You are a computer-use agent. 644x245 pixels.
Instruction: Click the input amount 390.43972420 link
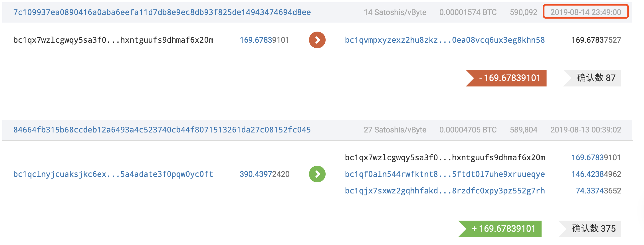264,174
